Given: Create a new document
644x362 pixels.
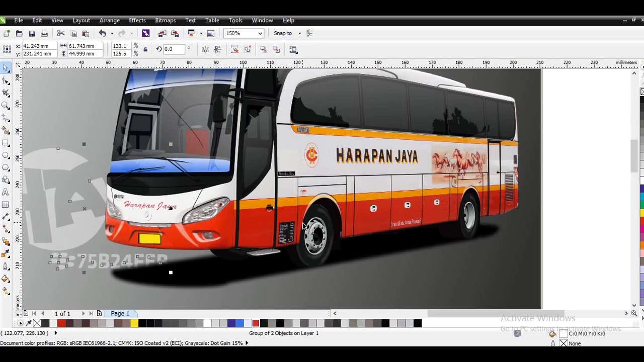Looking at the screenshot, I should tap(7, 33).
